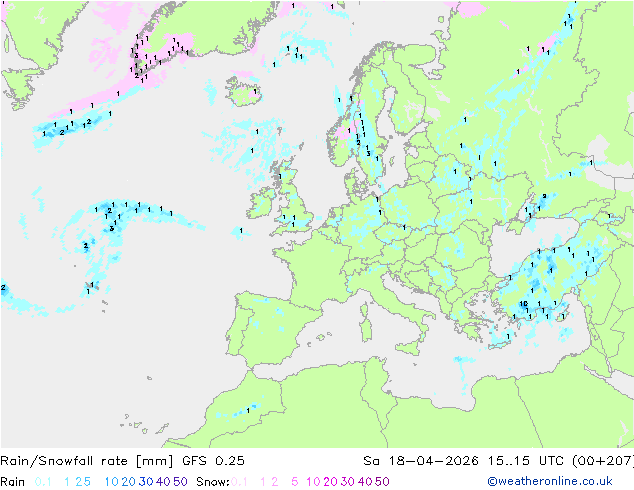
Task: Pick the indigo rain legend value 40
Action: point(163,482)
